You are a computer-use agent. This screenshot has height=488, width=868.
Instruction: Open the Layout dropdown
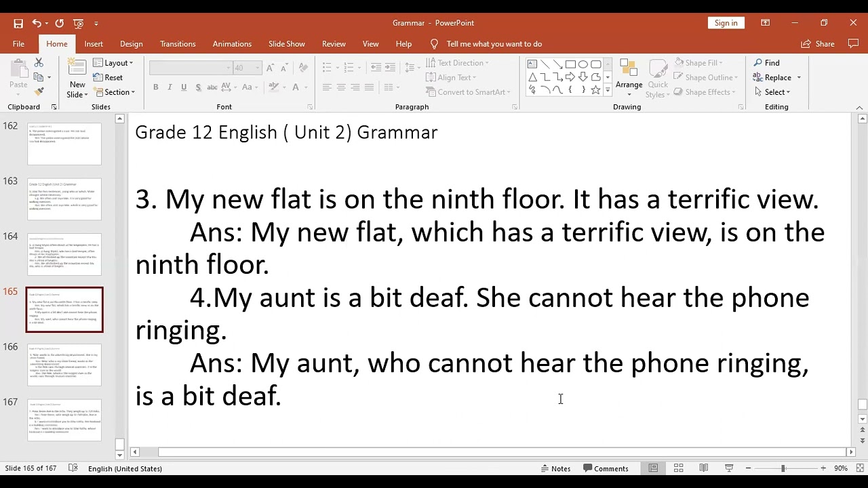pyautogui.click(x=113, y=63)
